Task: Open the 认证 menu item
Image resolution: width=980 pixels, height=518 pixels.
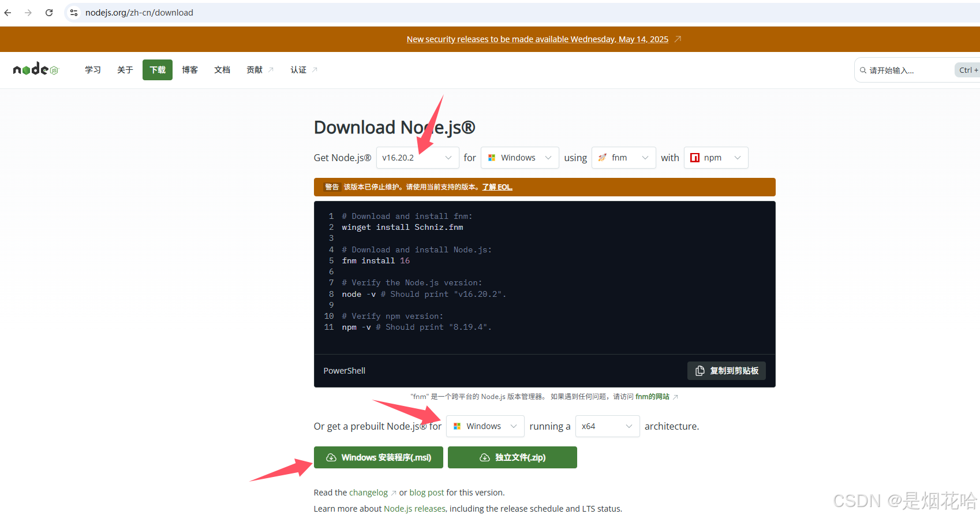Action: point(304,70)
